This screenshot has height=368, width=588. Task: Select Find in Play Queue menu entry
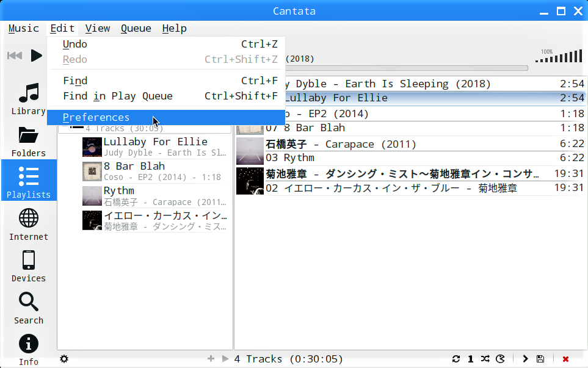coord(166,96)
